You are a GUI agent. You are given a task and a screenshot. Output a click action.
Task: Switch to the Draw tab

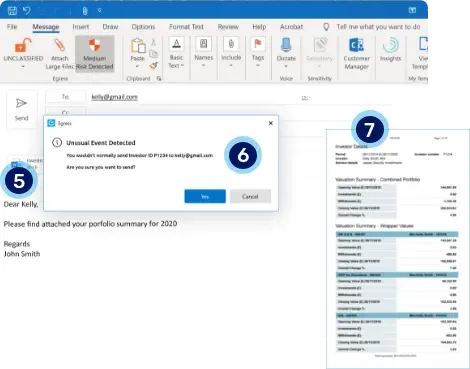[x=110, y=27]
